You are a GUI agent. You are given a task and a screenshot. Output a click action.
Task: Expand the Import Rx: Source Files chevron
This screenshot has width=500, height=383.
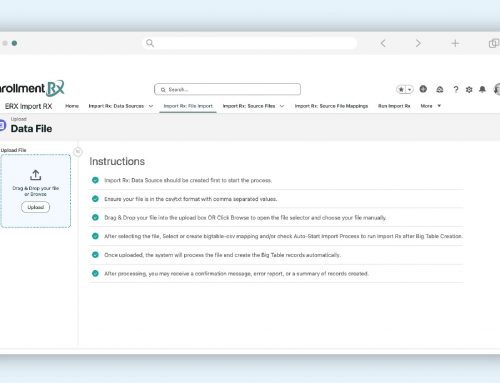click(282, 106)
